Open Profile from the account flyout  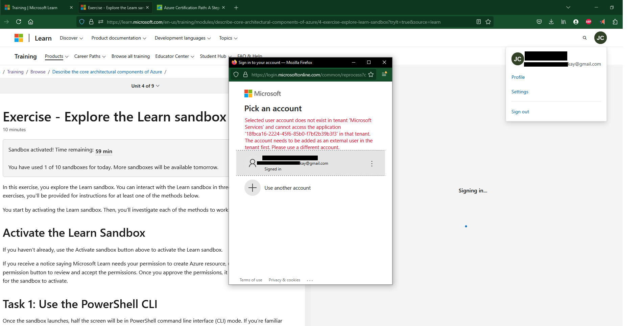point(518,77)
